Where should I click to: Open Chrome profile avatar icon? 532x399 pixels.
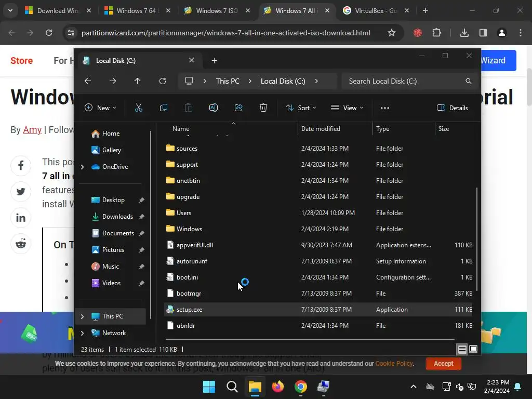[x=502, y=33]
